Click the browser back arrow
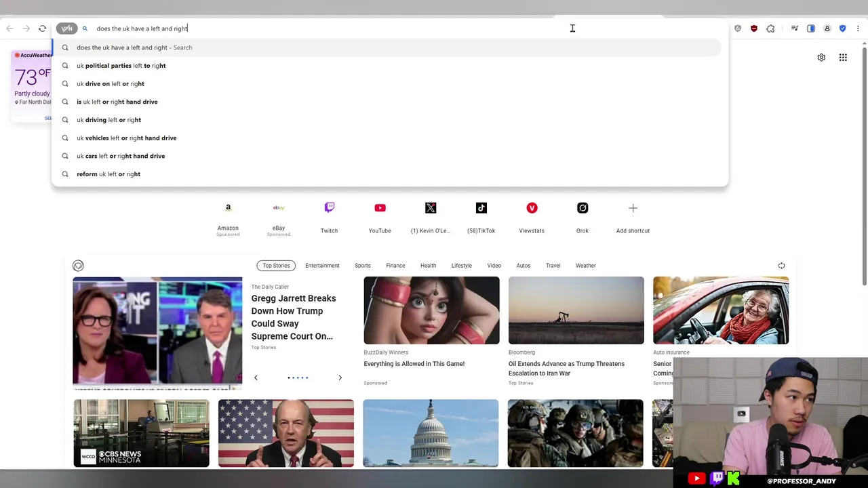Viewport: 868px width, 488px height. 9,28
